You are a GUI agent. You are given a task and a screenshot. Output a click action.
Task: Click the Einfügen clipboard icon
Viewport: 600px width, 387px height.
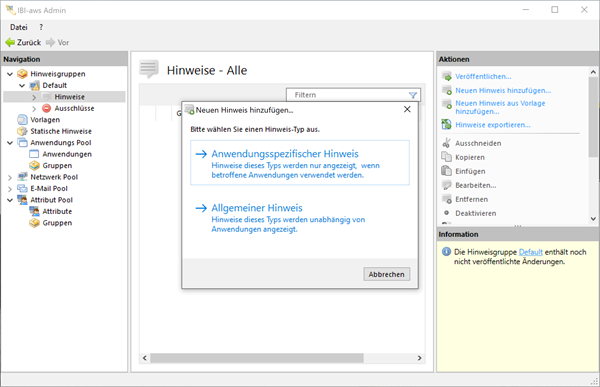(447, 171)
